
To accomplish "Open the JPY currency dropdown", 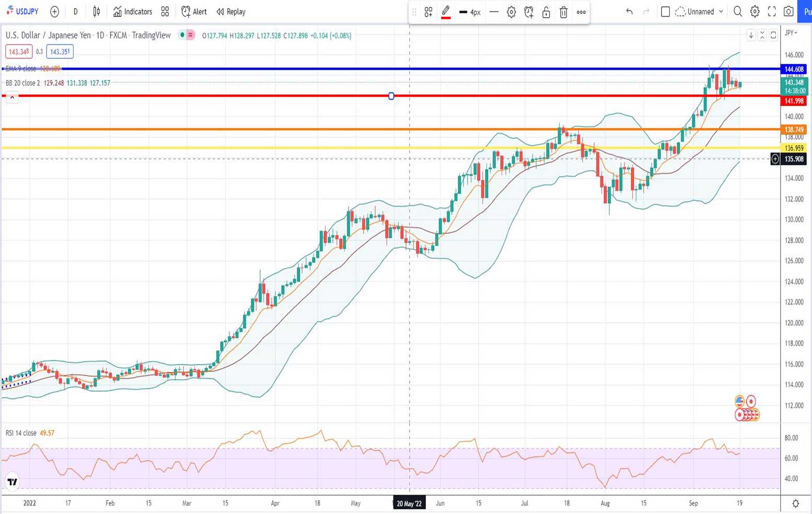I will 792,32.
